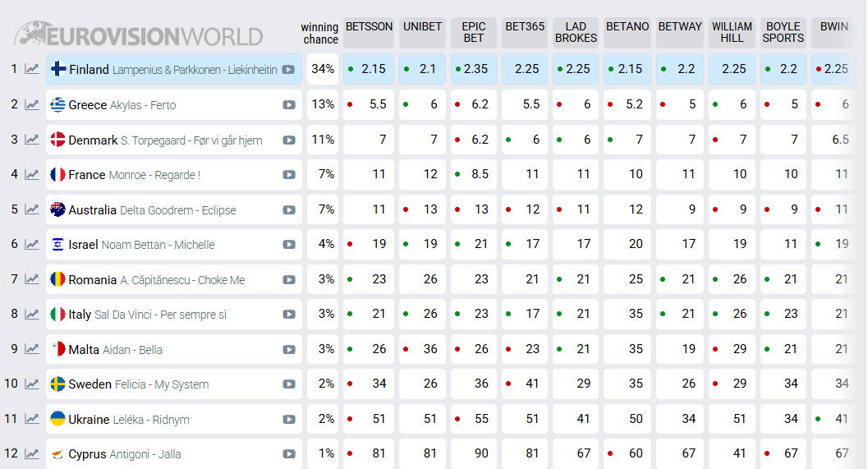This screenshot has width=868, height=469.
Task: Select Greece's 13% winning chance cell
Action: click(323, 104)
